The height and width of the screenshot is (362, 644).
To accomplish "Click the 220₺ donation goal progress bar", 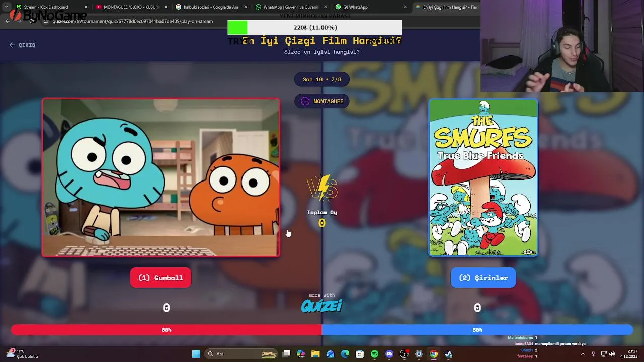I will (315, 27).
